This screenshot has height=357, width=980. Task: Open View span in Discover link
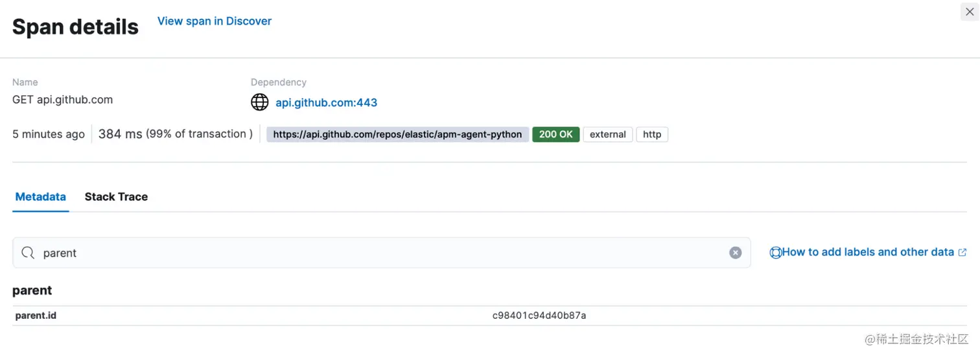[x=215, y=21]
